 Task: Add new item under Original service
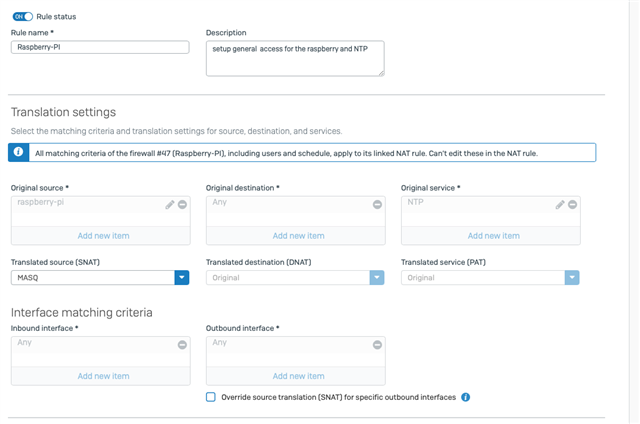(493, 236)
